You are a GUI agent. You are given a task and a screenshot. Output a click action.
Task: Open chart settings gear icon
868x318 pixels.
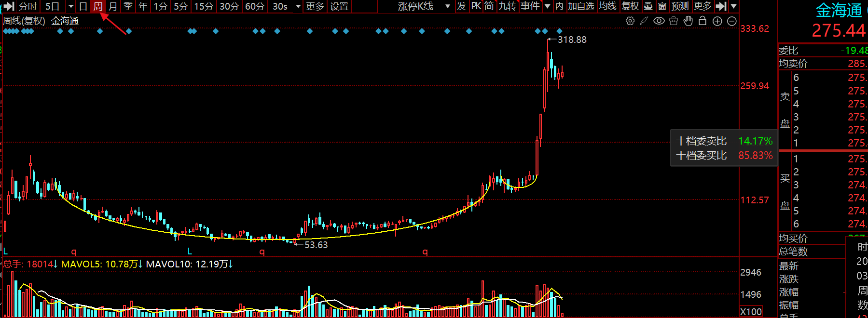pyautogui.click(x=630, y=21)
